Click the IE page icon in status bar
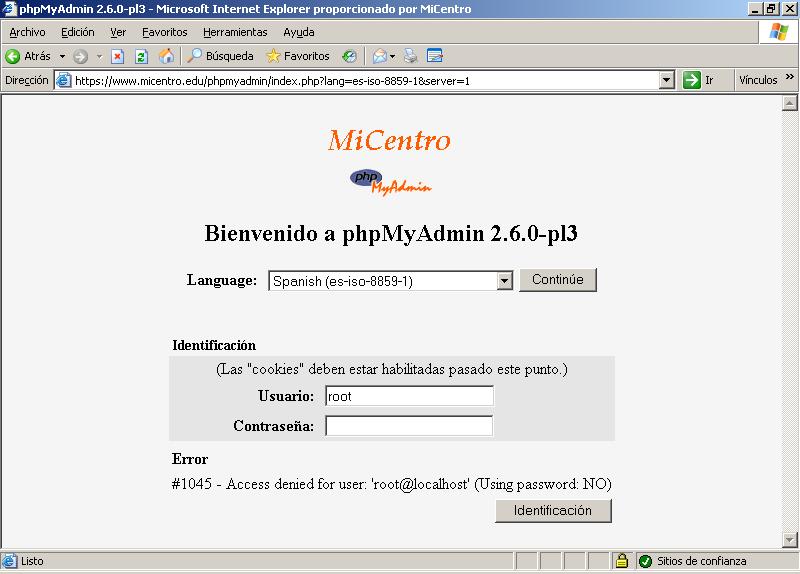 click(10, 561)
